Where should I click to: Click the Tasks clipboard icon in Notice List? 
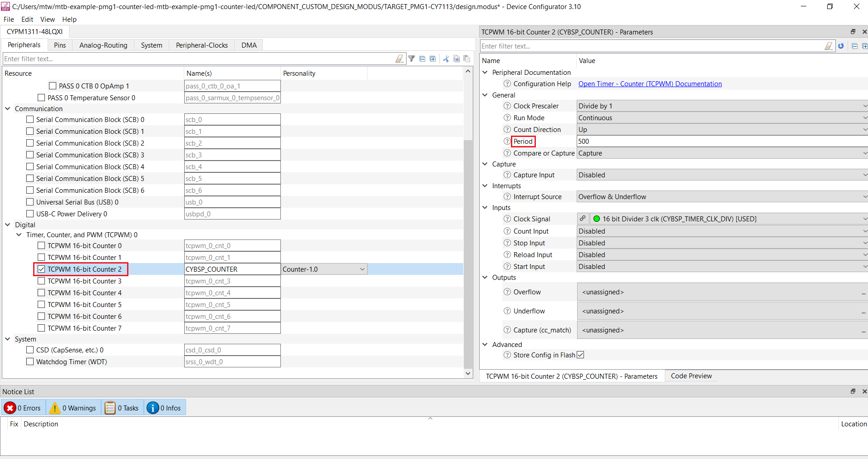[x=110, y=408]
